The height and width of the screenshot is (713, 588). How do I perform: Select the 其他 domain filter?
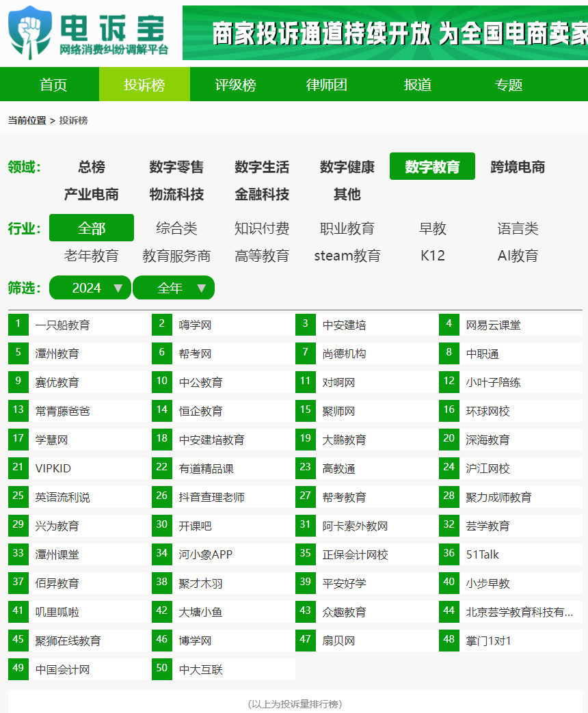347,194
